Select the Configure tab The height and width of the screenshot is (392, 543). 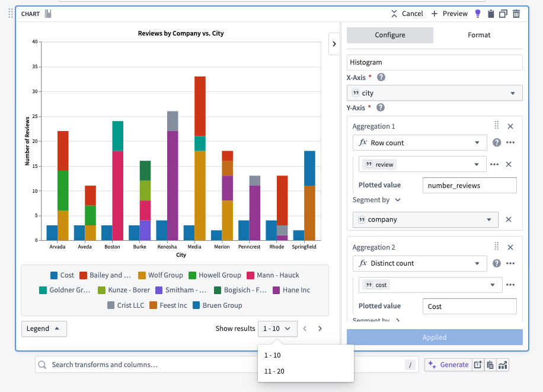(x=389, y=35)
